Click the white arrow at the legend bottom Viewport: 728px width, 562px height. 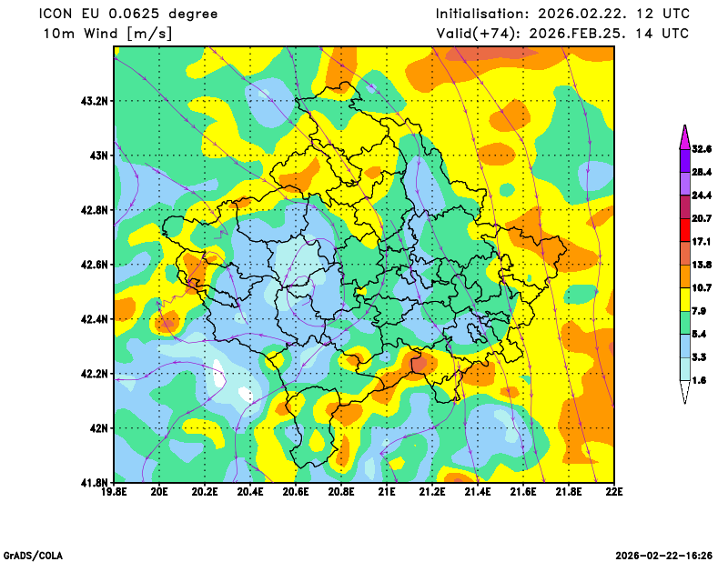tap(684, 393)
